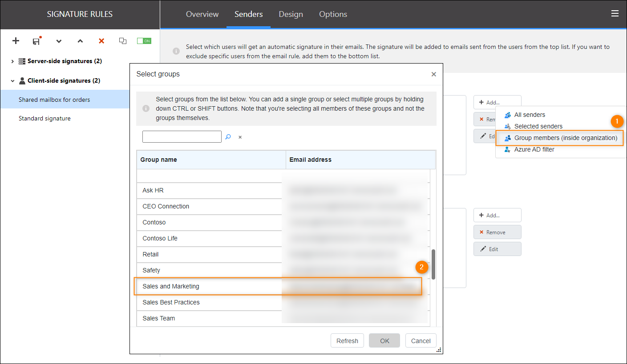This screenshot has width=627, height=364.
Task: Select the Standard signature rule
Action: (44, 118)
